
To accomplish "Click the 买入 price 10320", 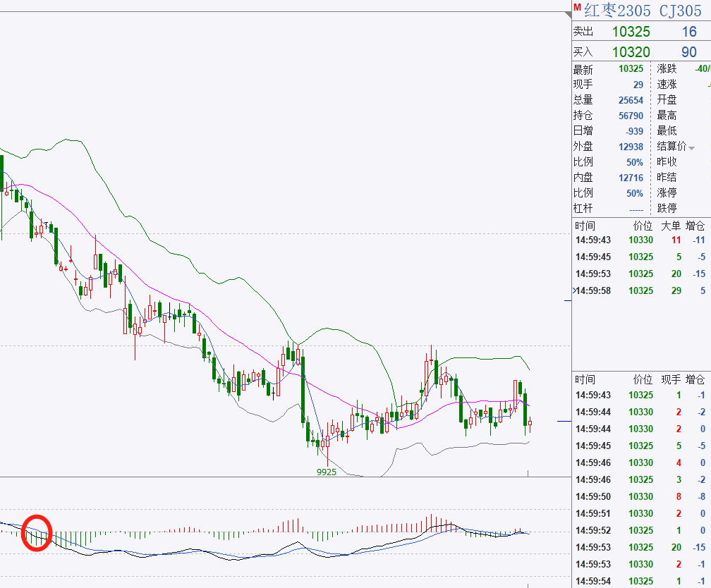I will [x=631, y=52].
